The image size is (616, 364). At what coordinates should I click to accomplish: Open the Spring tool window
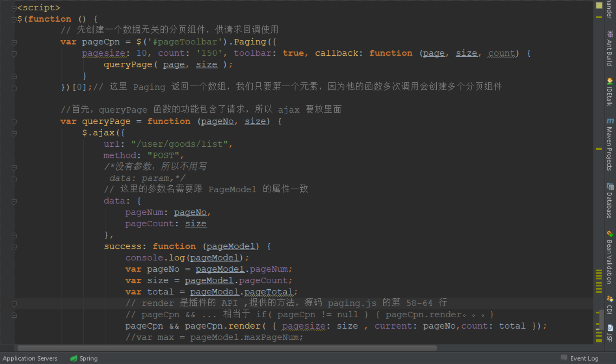click(x=84, y=358)
